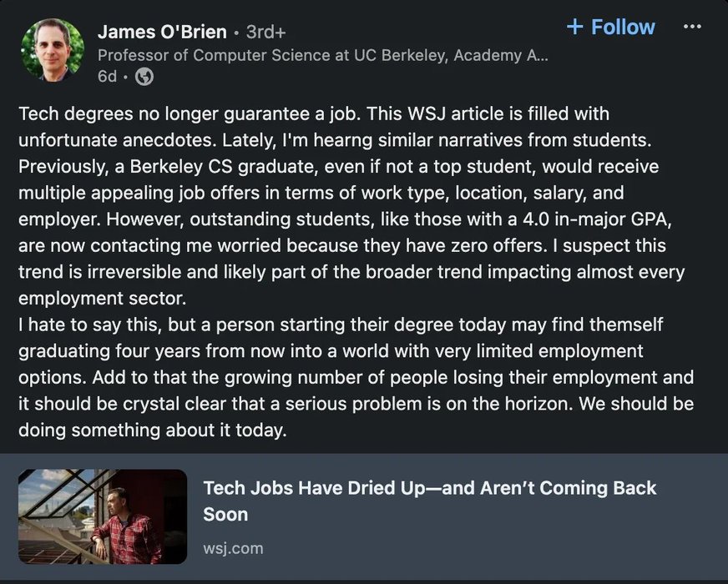Open James O'Brien's profile photo
The height and width of the screenshot is (584, 728).
pos(53,50)
